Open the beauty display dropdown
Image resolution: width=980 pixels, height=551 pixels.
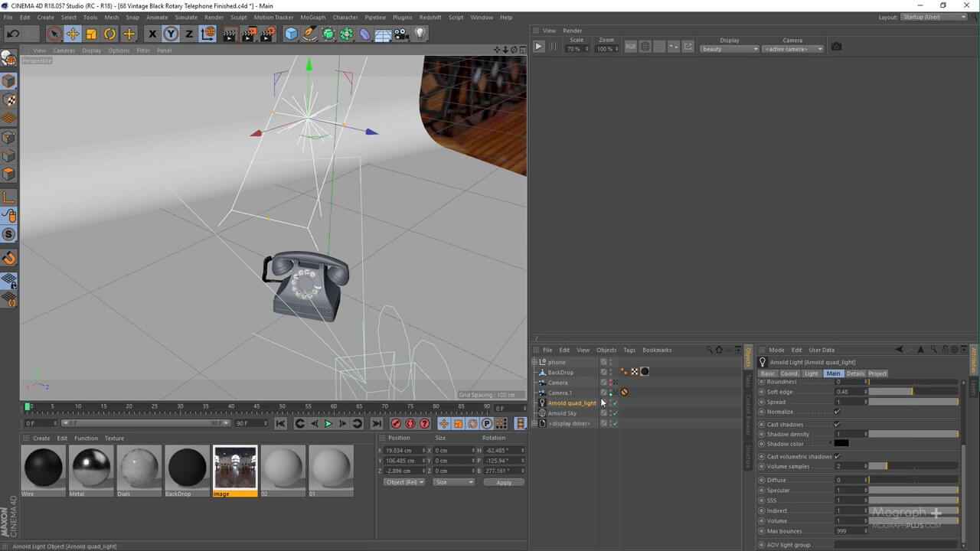(727, 48)
